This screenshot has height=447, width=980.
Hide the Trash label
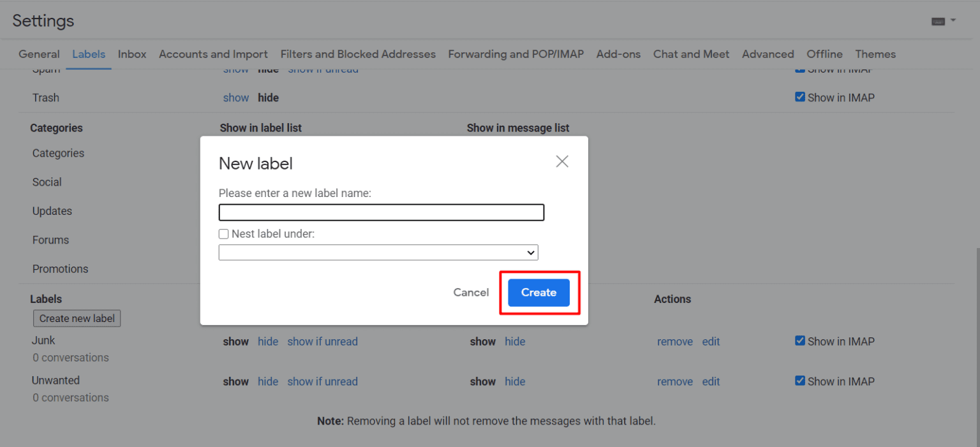coord(268,97)
